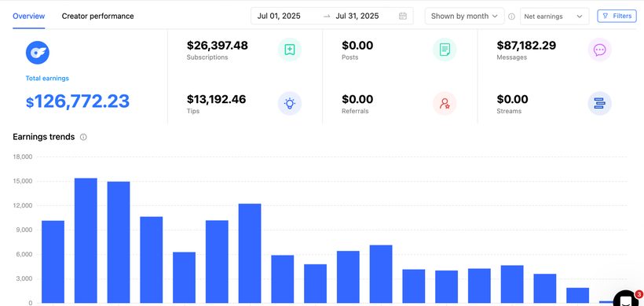This screenshot has height=306, width=644.
Task: Click the Total earnings label
Action: (47, 78)
